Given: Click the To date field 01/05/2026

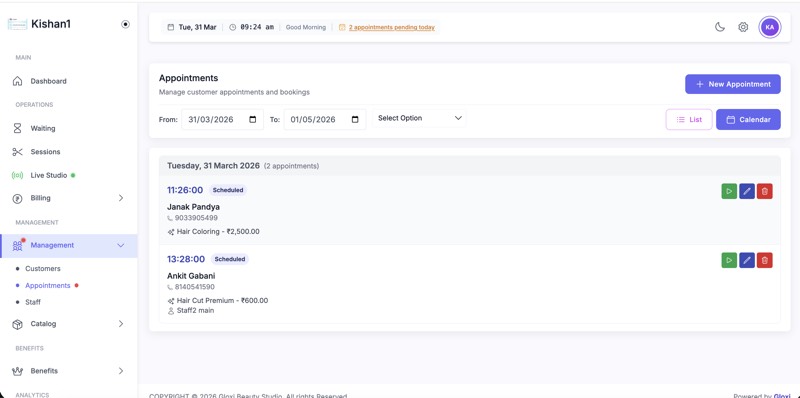Looking at the screenshot, I should [325, 119].
